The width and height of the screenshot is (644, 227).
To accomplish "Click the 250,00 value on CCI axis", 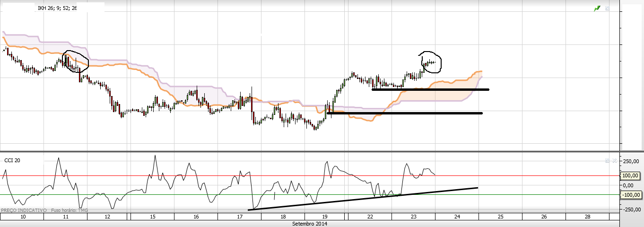I will tap(632, 162).
